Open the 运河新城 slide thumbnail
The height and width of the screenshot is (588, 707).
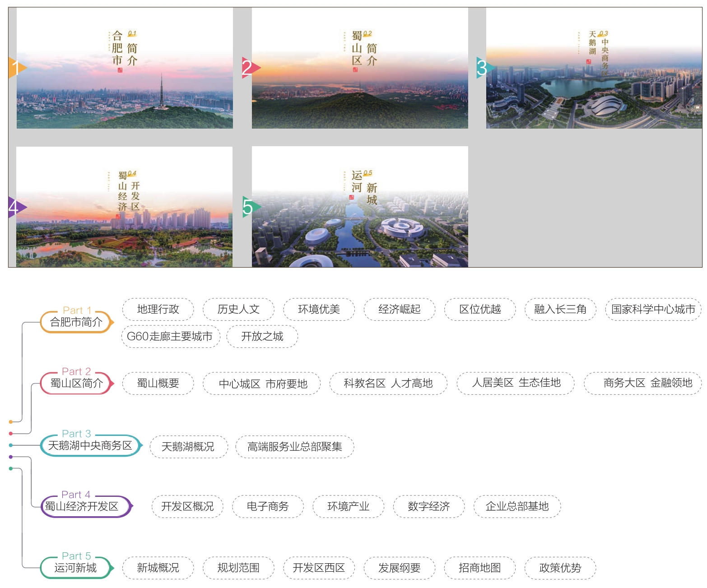(x=360, y=207)
